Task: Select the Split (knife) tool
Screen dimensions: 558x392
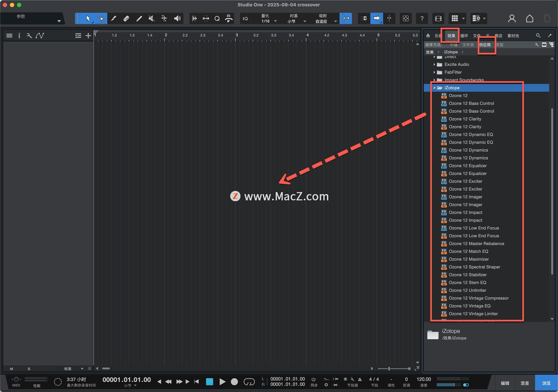Action: [x=114, y=19]
